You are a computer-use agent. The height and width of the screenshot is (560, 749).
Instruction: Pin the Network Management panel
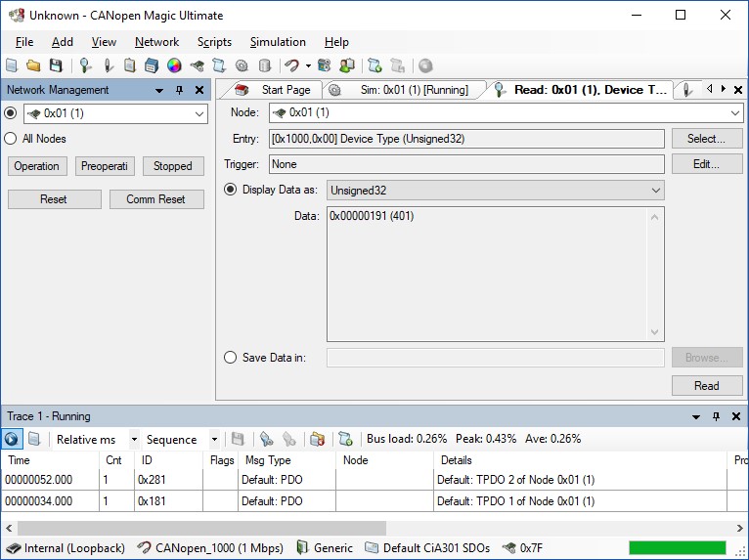pyautogui.click(x=180, y=90)
